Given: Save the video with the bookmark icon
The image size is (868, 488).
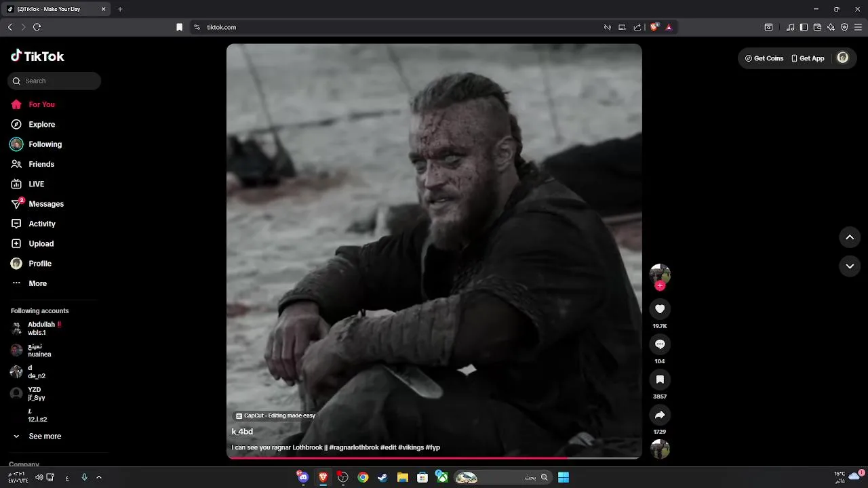Looking at the screenshot, I should (x=660, y=380).
